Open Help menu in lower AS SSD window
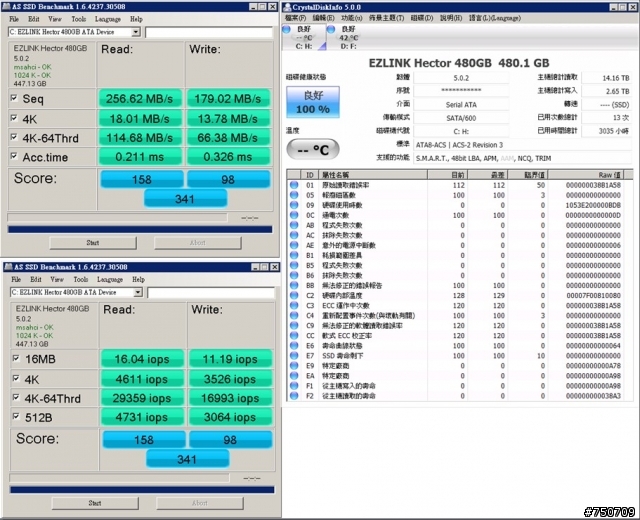The width and height of the screenshot is (640, 520). coord(138,280)
